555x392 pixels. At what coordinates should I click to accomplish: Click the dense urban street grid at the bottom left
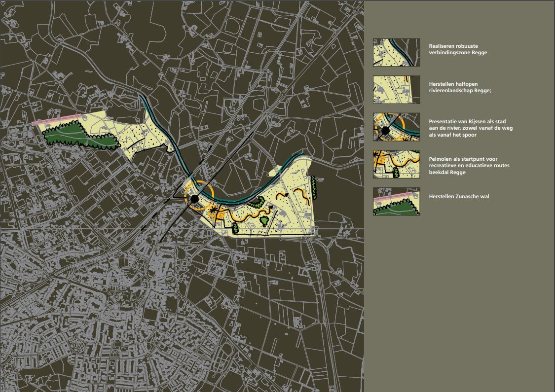click(74, 296)
